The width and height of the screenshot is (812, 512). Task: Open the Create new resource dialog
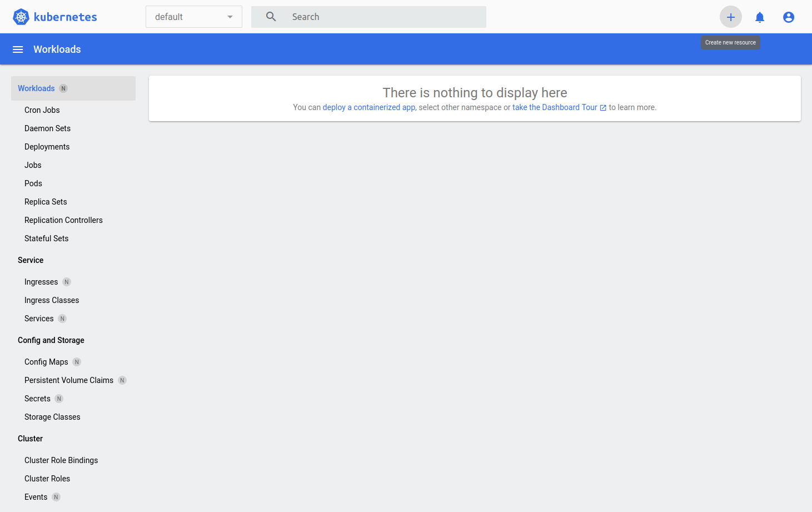click(730, 17)
